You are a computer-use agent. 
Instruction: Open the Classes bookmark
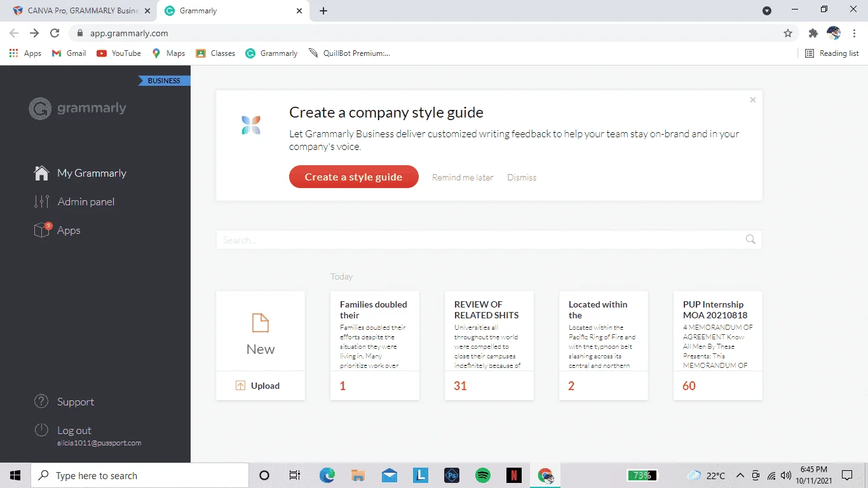[215, 53]
